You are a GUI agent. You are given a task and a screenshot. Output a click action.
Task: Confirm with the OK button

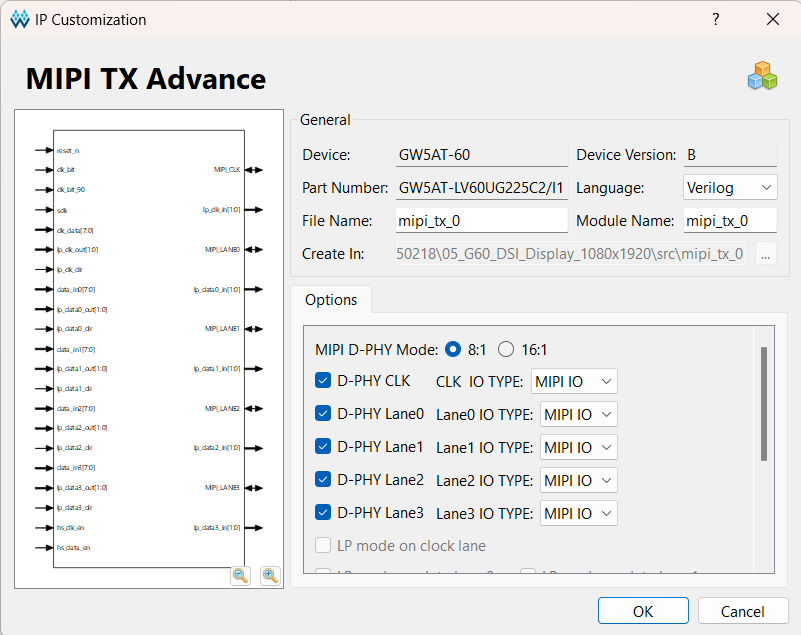(x=643, y=611)
